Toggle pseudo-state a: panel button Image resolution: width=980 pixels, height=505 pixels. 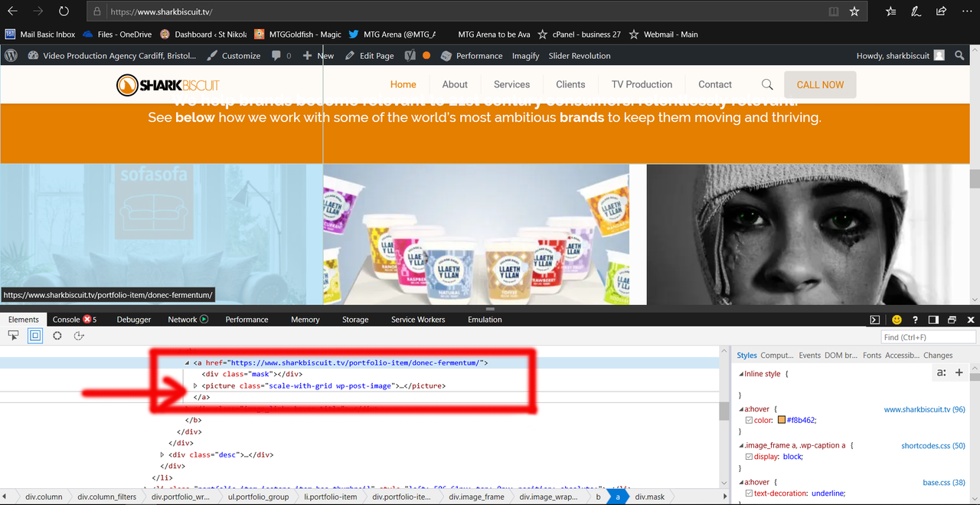(941, 372)
